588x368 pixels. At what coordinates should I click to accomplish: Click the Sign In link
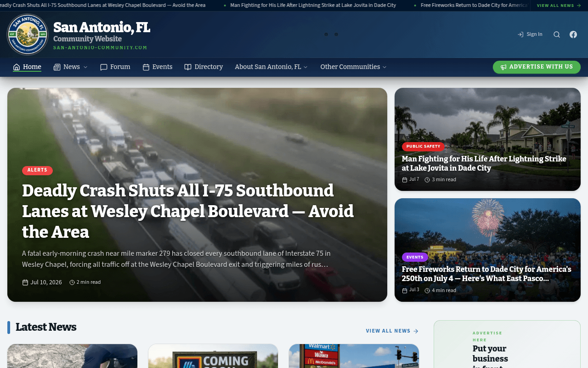tap(530, 34)
